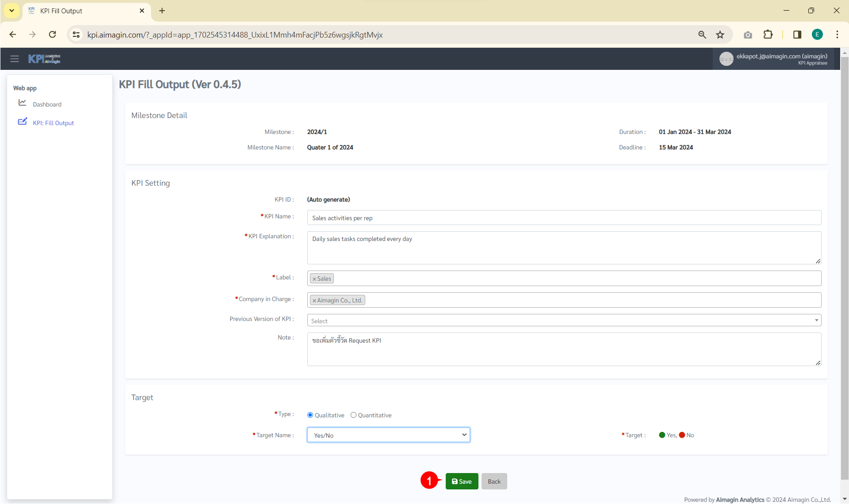Click the KPI Analytics logo
Viewport: 849px width, 504px height.
44,59
